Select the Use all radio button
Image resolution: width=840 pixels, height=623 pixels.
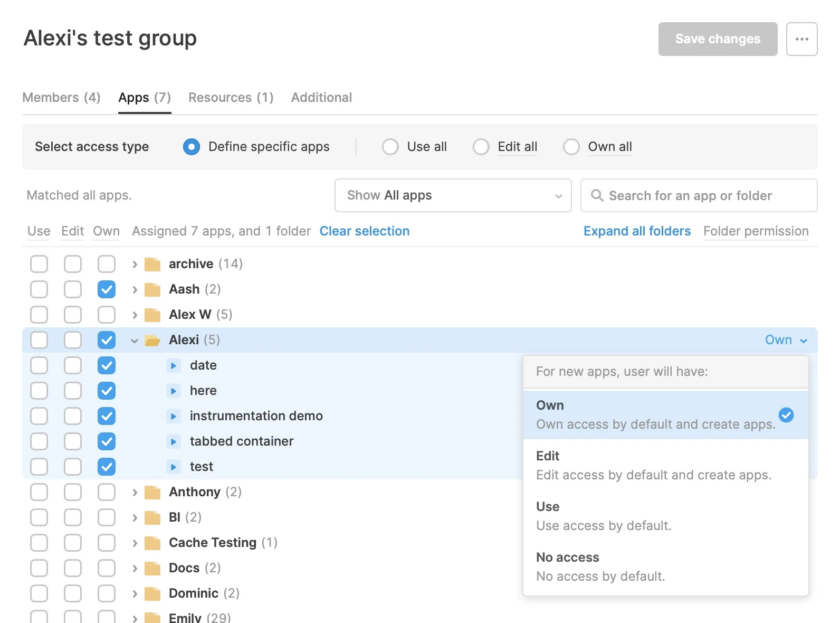(x=390, y=147)
